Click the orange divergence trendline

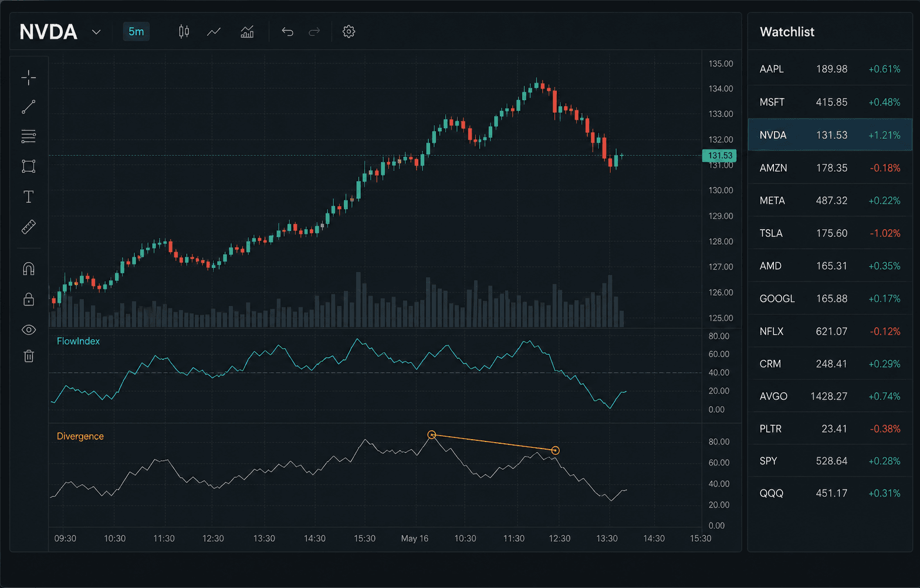click(493, 443)
